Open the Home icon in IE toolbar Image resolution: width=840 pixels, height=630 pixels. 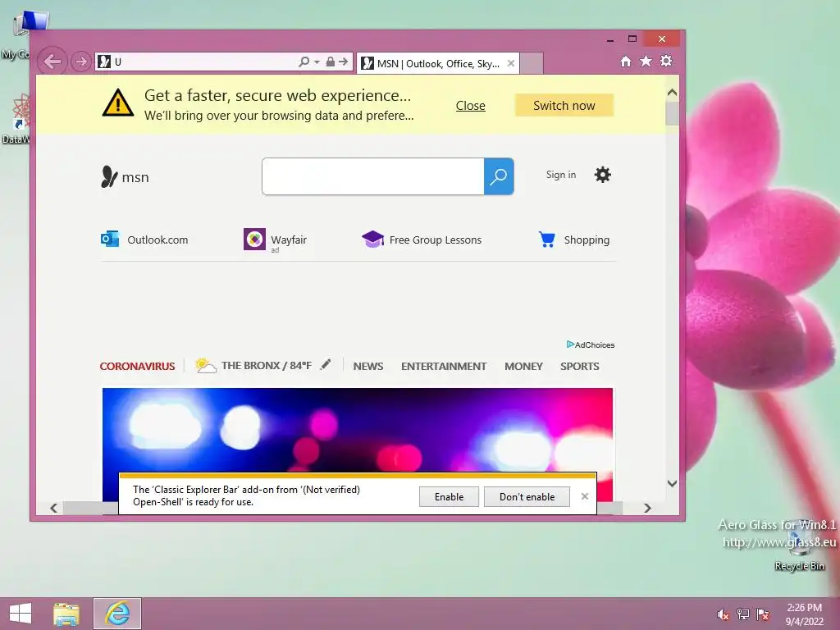click(x=626, y=62)
